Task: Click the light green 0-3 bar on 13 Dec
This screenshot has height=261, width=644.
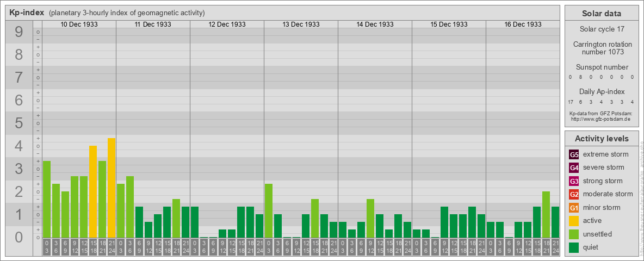Action: [x=269, y=210]
